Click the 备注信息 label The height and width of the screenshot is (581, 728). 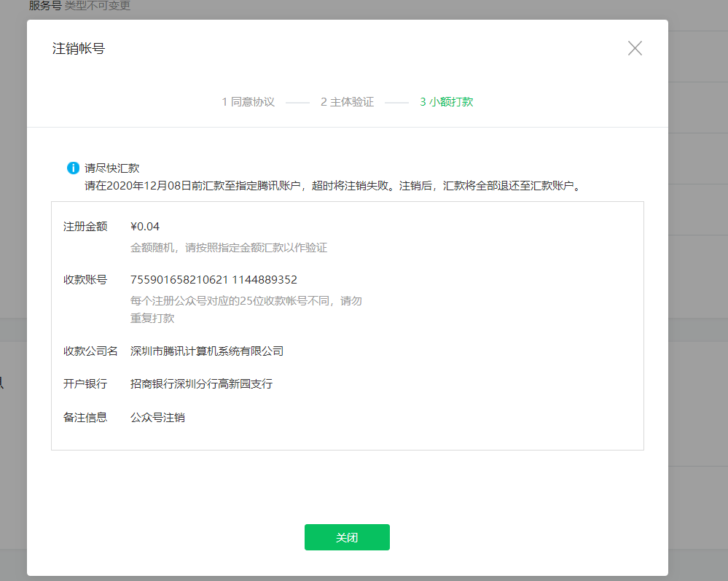coord(85,418)
